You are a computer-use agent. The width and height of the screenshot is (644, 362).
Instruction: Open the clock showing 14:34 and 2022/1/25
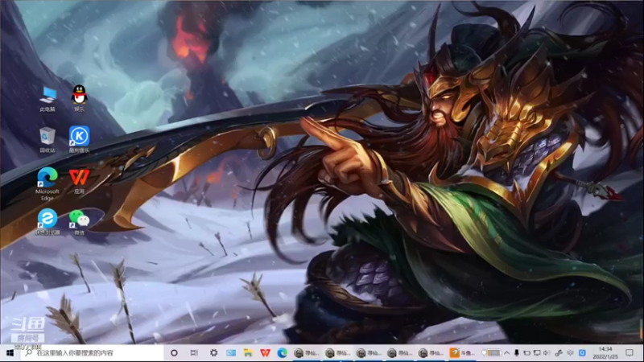pos(605,353)
